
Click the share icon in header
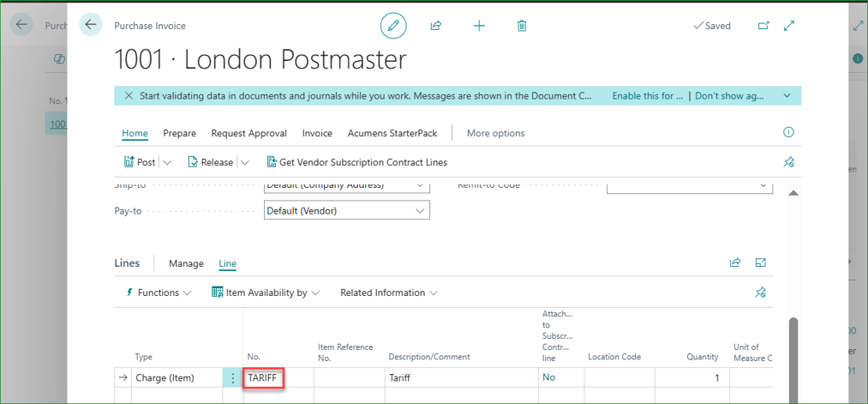pos(435,26)
